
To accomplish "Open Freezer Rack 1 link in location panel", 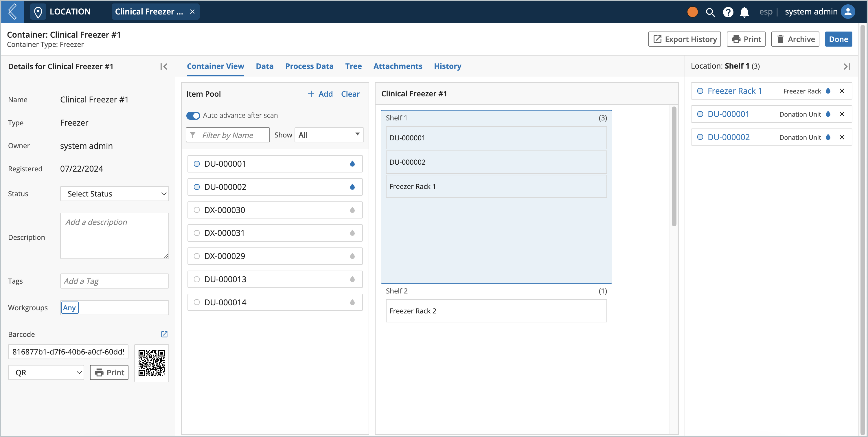I will [x=735, y=91].
